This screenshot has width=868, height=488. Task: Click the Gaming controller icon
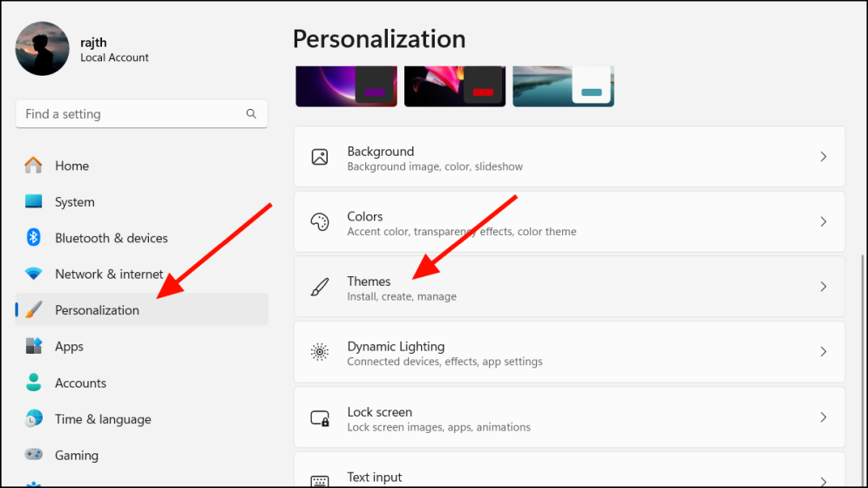(33, 455)
